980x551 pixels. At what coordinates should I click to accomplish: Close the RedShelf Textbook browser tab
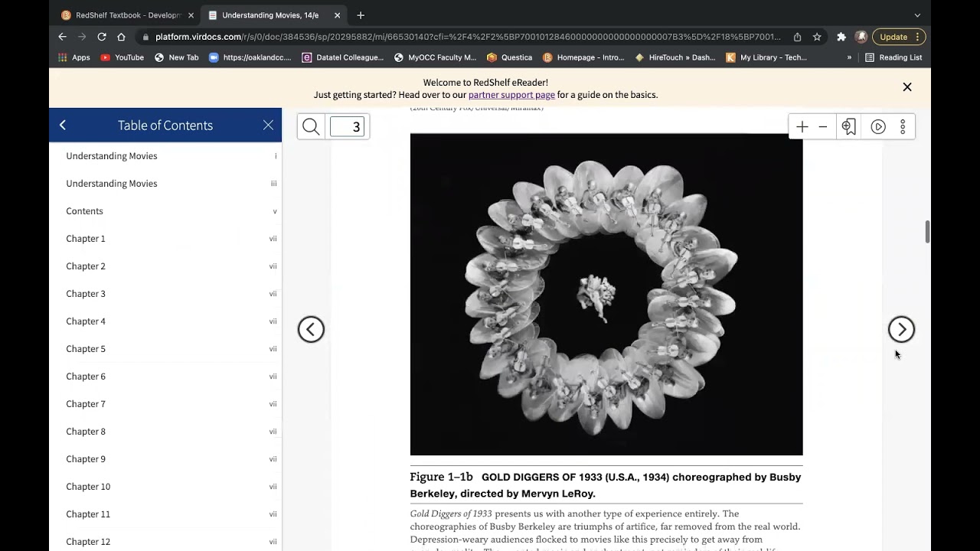click(x=191, y=15)
